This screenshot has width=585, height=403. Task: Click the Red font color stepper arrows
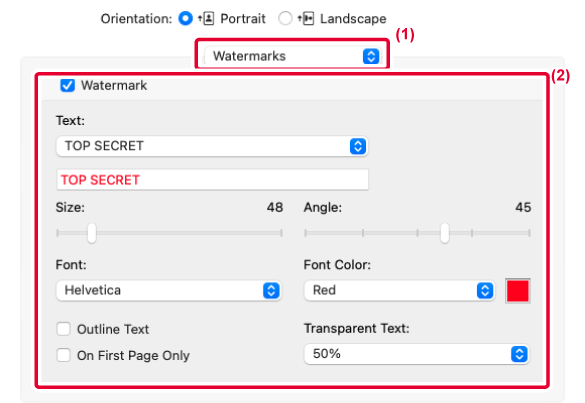[x=485, y=290]
